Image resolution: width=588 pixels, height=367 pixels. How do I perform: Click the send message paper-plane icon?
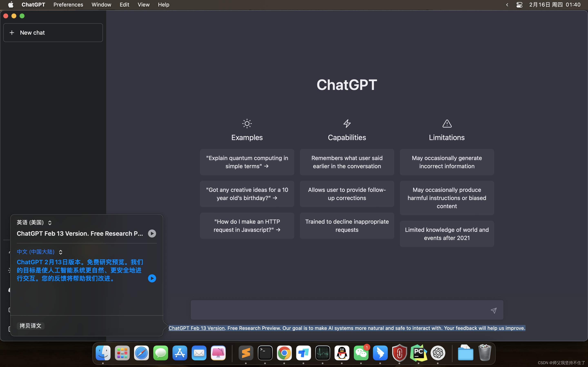click(x=493, y=311)
